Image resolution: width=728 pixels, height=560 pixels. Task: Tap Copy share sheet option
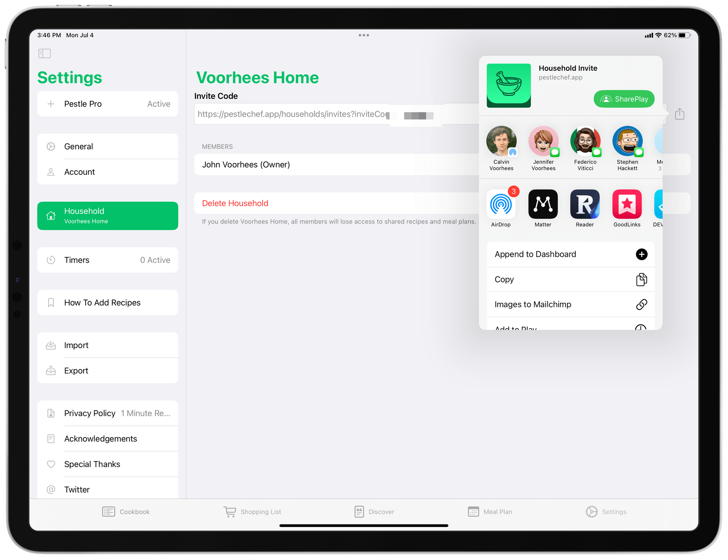(569, 279)
